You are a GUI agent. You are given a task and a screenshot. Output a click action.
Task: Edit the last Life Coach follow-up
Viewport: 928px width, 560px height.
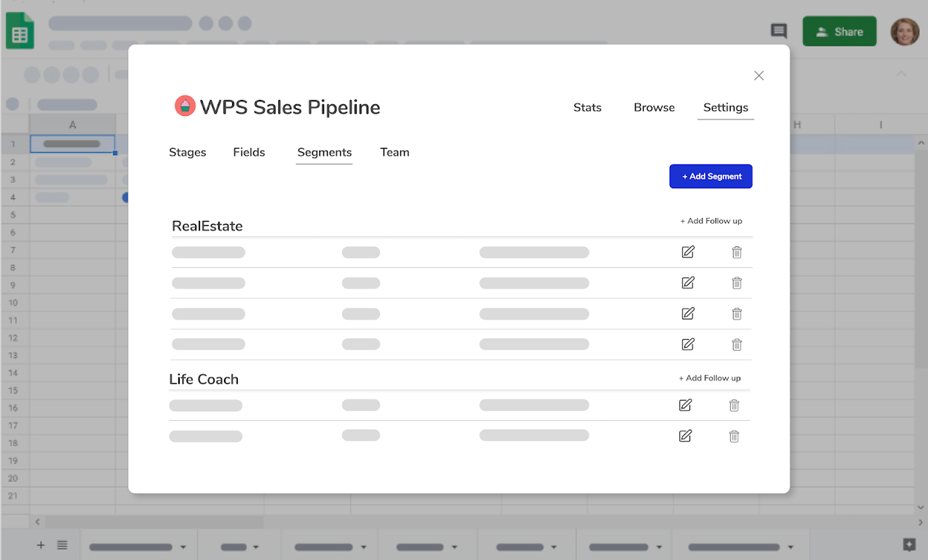[685, 436]
